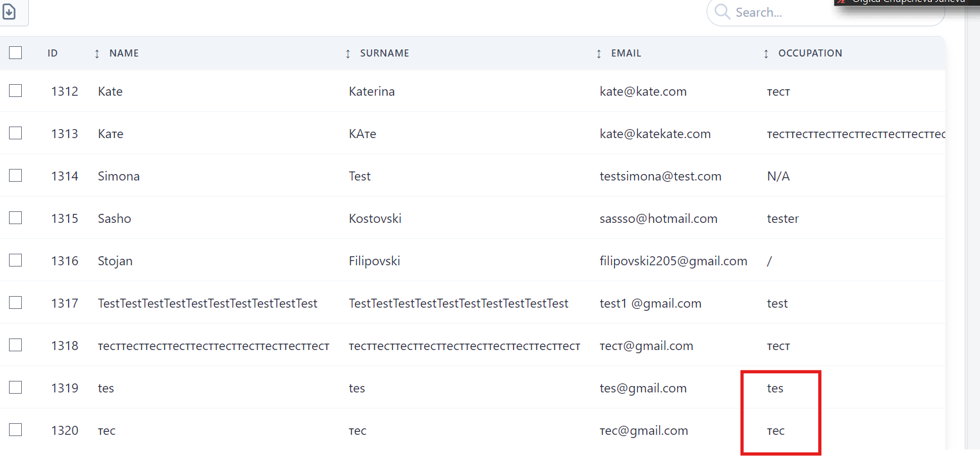Click the 'tester' occupation cell
980x456 pixels.
782,218
